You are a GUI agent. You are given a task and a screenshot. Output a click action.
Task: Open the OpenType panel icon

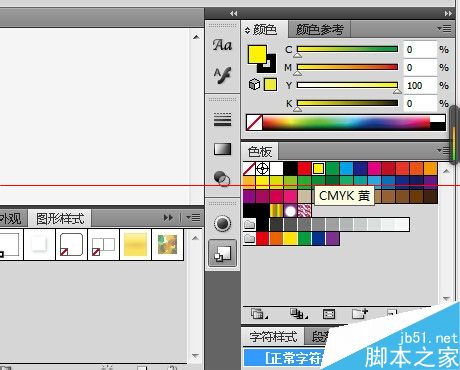point(222,75)
